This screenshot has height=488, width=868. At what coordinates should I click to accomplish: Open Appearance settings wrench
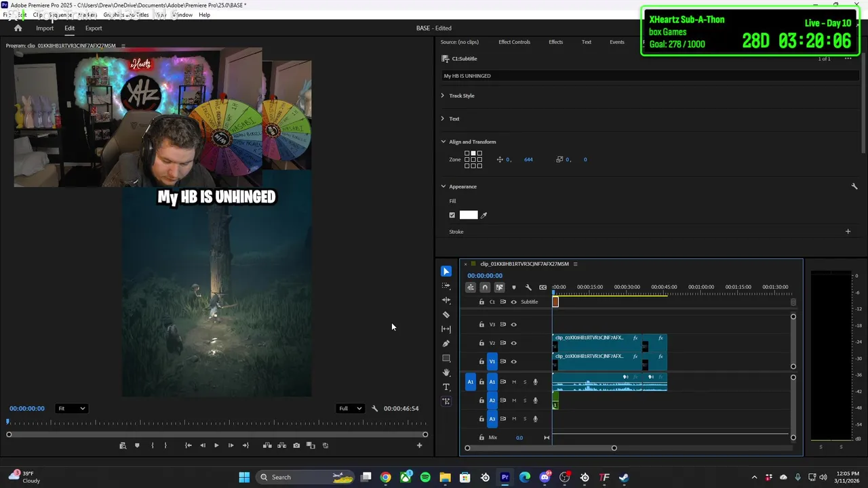(854, 186)
